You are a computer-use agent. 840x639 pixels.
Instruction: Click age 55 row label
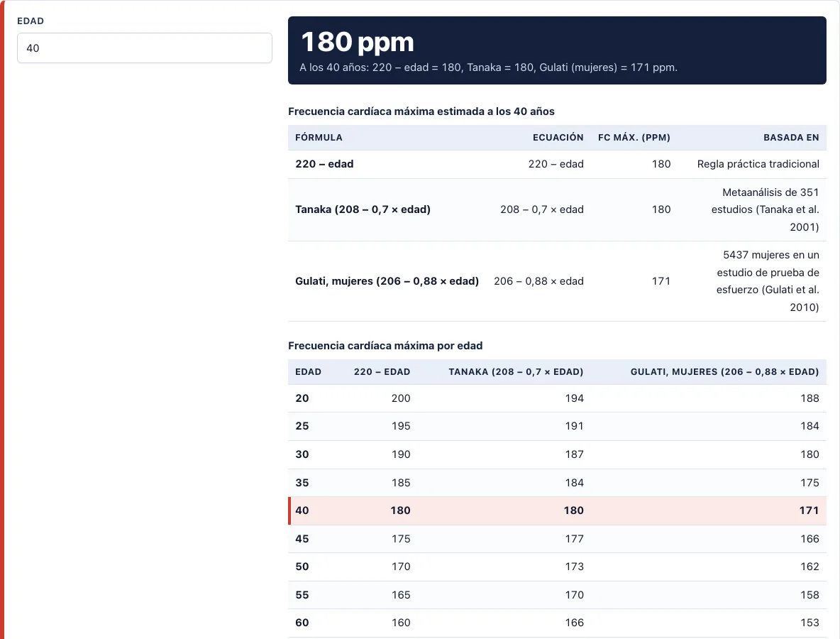(302, 595)
